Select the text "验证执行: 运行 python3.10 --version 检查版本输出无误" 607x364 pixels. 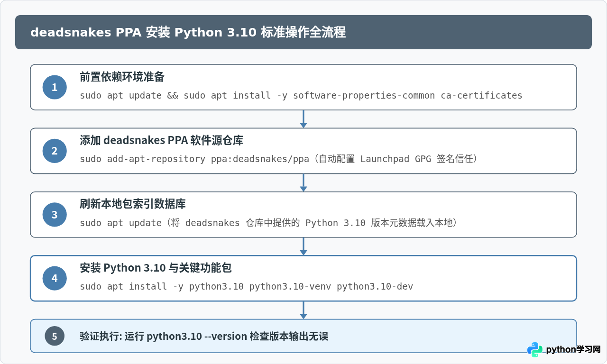pyautogui.click(x=204, y=337)
